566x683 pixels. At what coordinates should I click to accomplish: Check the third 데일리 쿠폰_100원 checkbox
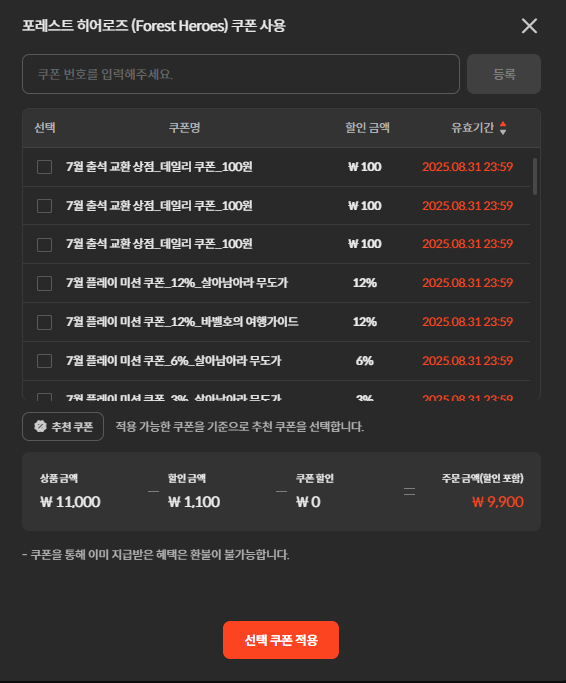44,244
